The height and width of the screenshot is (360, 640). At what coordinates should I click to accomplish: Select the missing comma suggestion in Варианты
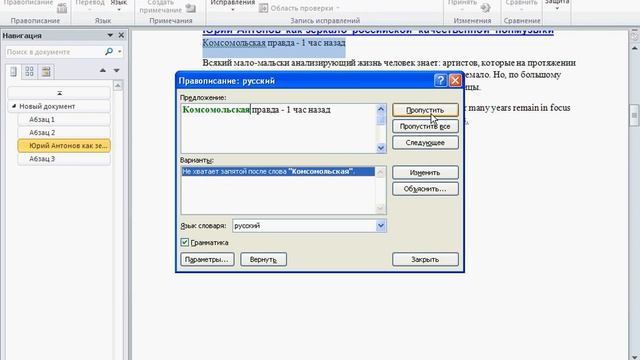pyautogui.click(x=278, y=171)
